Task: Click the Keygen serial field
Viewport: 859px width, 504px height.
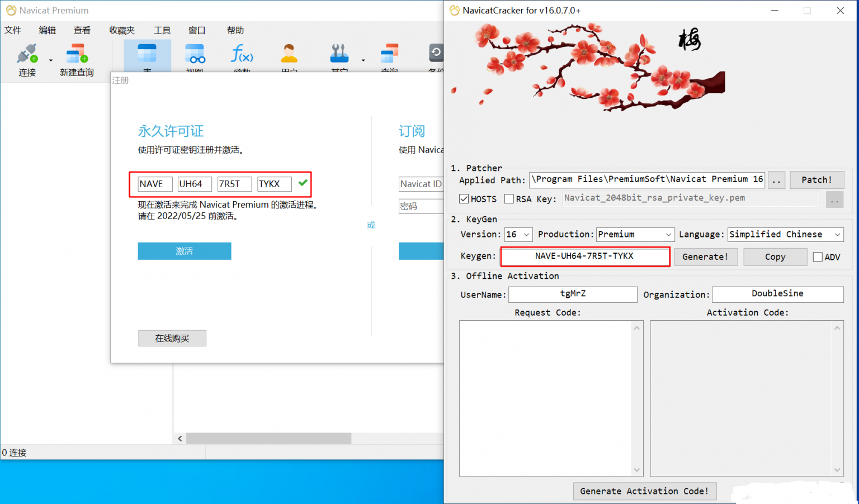Action: (585, 256)
